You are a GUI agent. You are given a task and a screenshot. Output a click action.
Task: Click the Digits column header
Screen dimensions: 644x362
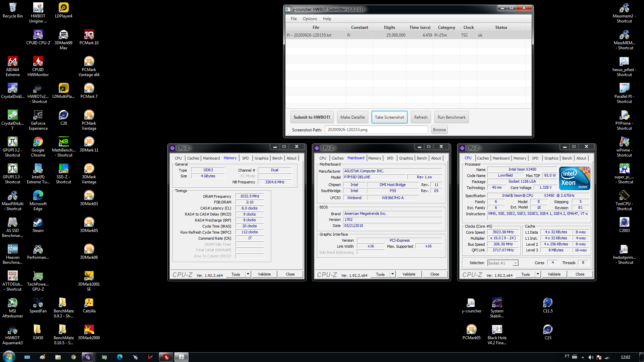click(389, 27)
